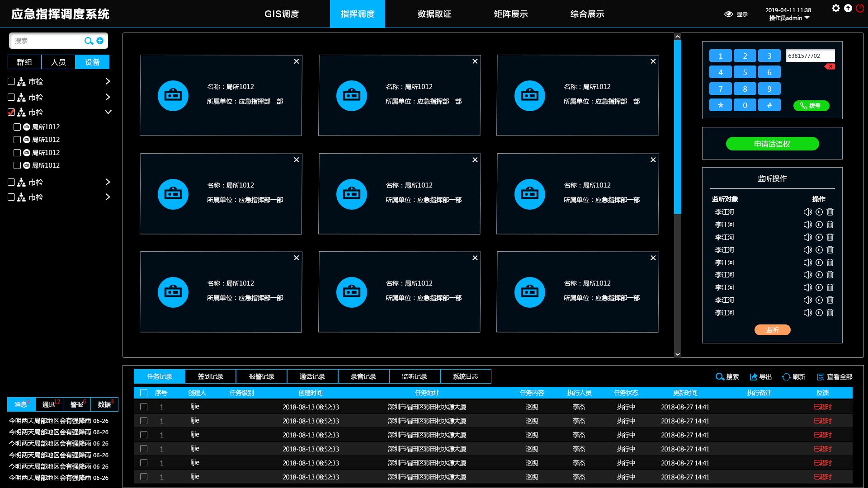
Task: Click the settings gear icon in header
Action: coord(835,8)
